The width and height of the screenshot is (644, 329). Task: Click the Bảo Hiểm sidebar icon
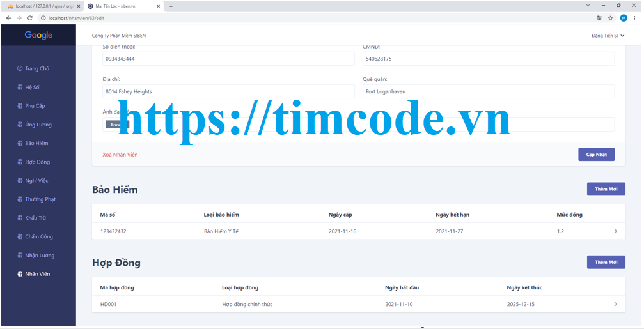(x=20, y=143)
